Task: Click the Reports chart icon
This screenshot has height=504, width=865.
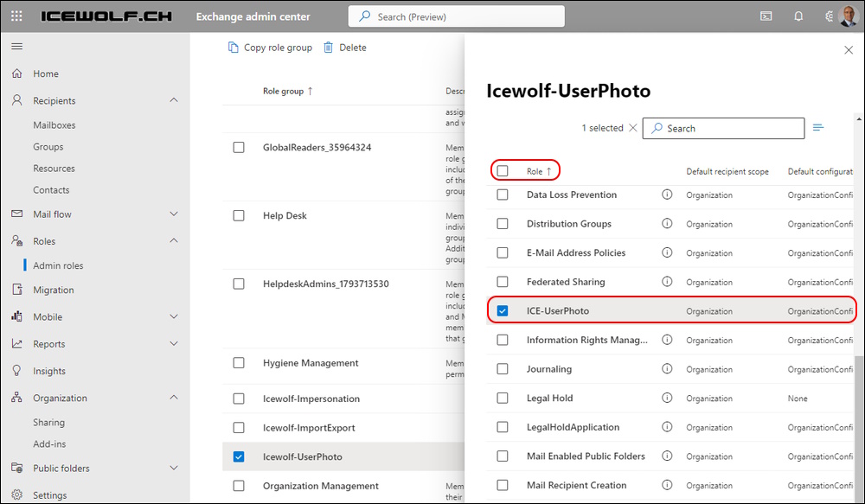Action: click(x=17, y=343)
